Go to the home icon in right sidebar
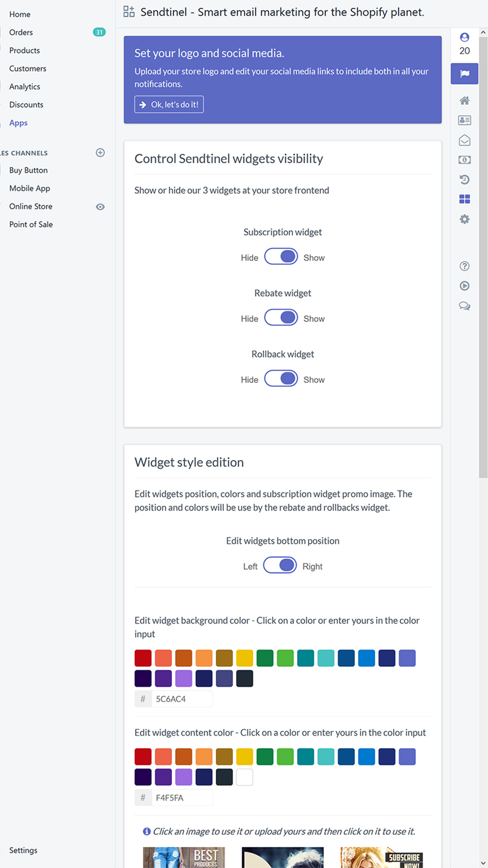The image size is (488, 868). tap(465, 100)
